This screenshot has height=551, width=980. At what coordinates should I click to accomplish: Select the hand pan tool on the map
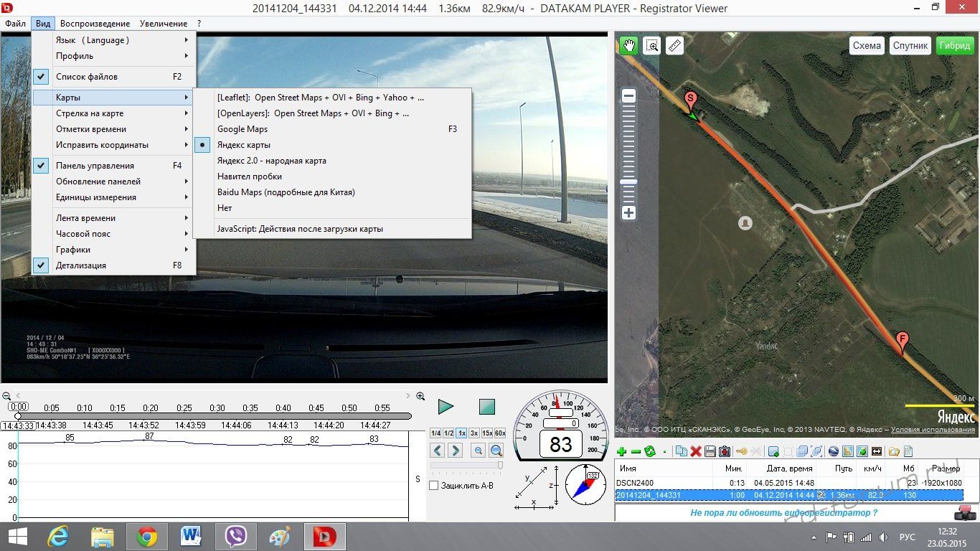click(x=629, y=46)
